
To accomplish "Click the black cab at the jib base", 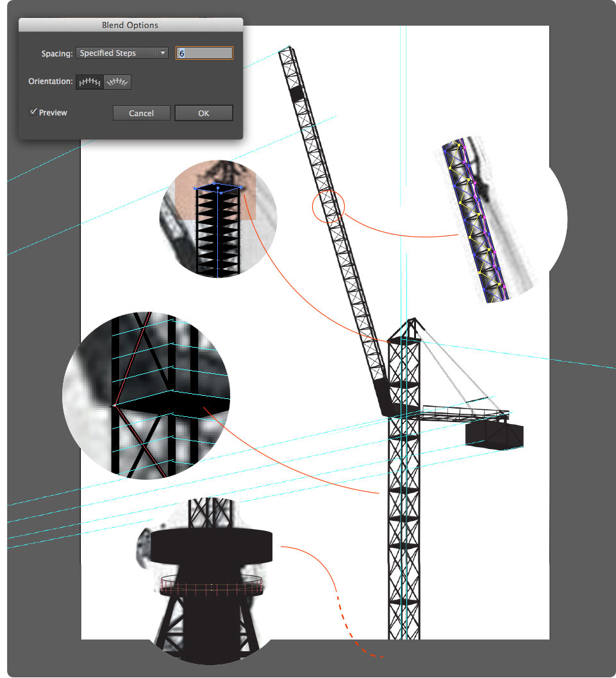I will click(385, 394).
